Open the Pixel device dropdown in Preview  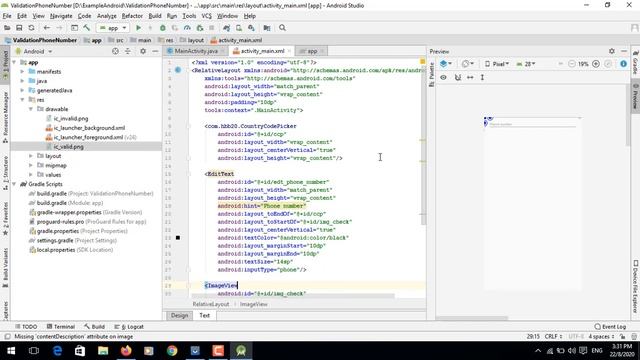pyautogui.click(x=497, y=64)
